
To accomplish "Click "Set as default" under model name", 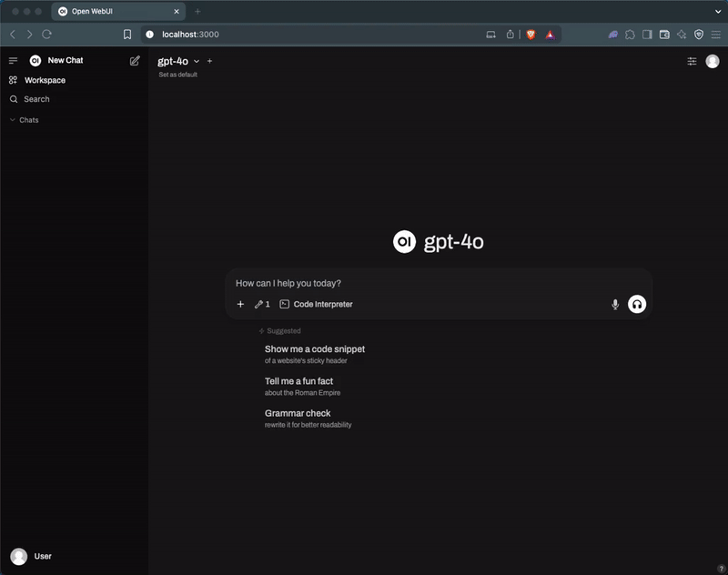I will [177, 75].
